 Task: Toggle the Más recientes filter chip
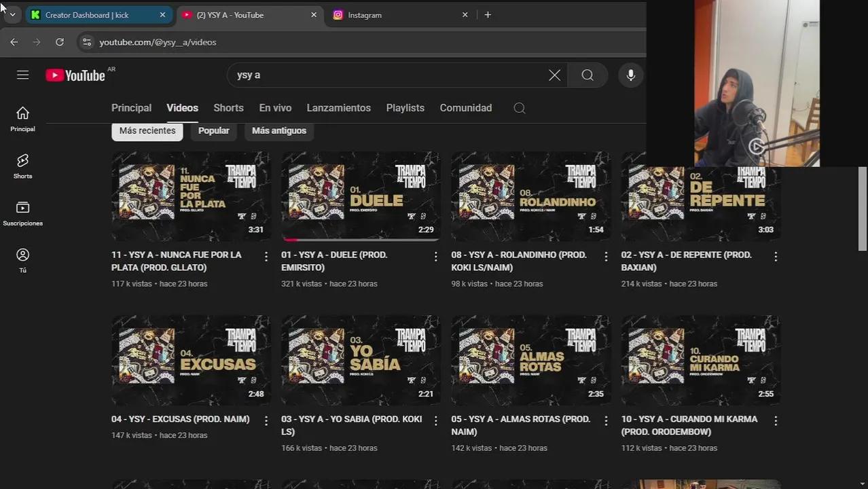(147, 130)
